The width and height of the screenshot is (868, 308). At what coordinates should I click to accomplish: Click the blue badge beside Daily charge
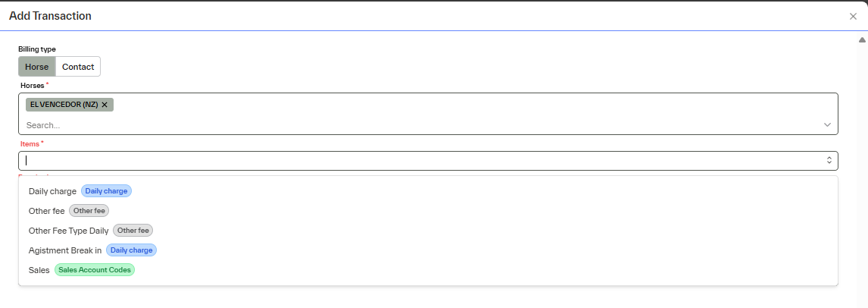click(106, 191)
